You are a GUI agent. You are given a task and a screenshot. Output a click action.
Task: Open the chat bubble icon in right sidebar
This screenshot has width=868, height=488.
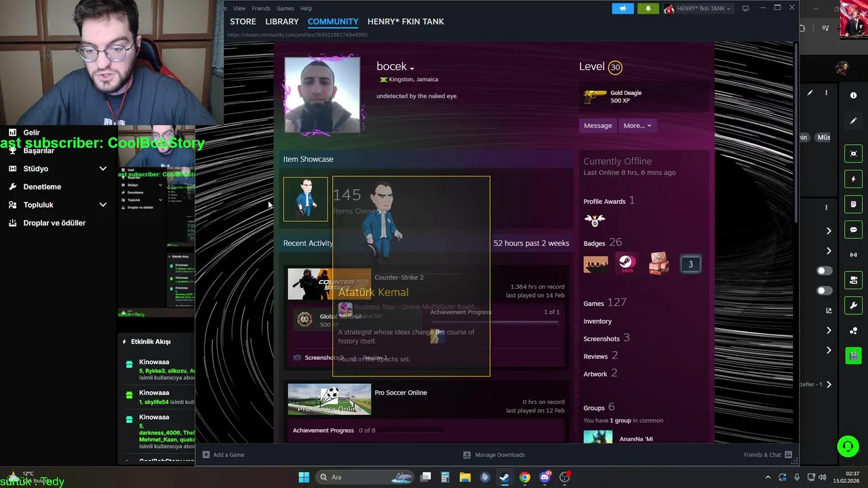point(853,230)
